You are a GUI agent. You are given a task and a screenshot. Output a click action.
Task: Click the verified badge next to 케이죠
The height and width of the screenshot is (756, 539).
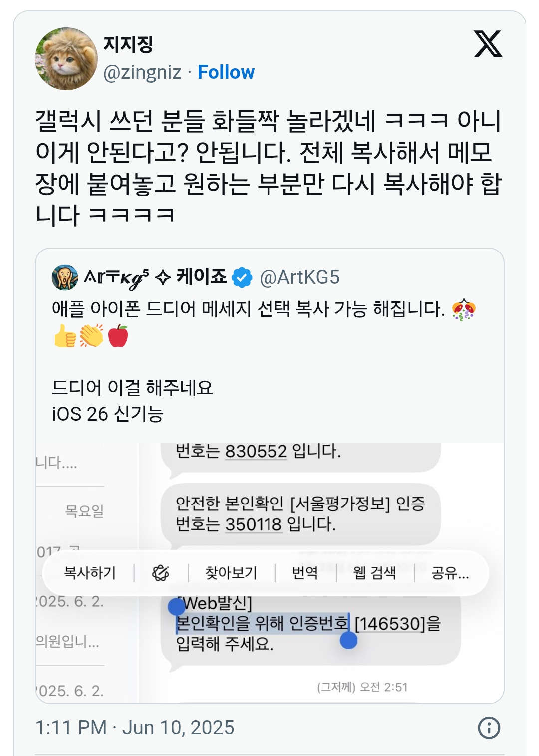242,277
